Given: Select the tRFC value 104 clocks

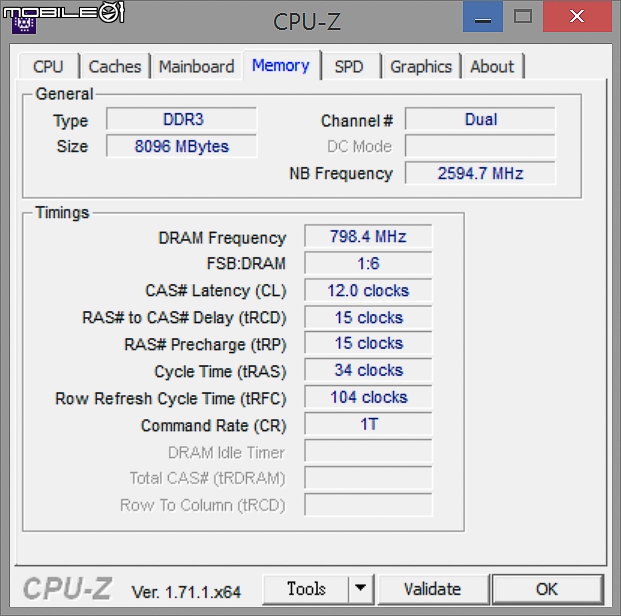Looking at the screenshot, I should pyautogui.click(x=368, y=397).
